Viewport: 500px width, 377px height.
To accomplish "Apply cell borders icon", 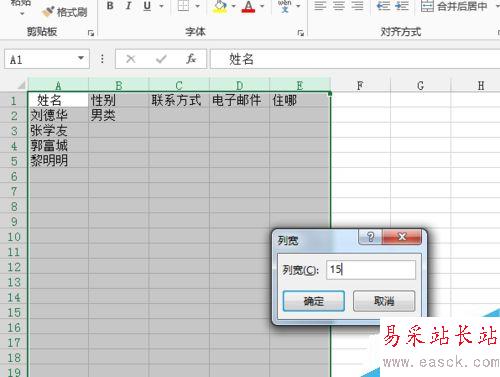I will point(183,6).
